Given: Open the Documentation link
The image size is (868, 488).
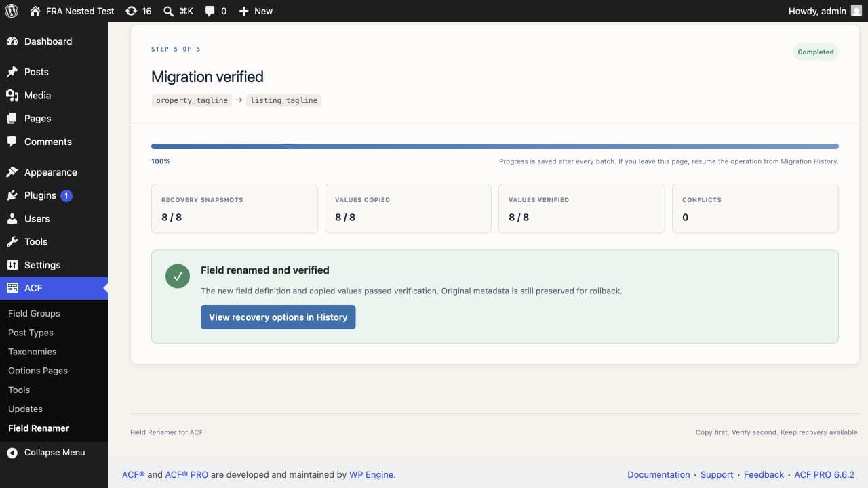Looking at the screenshot, I should [658, 475].
